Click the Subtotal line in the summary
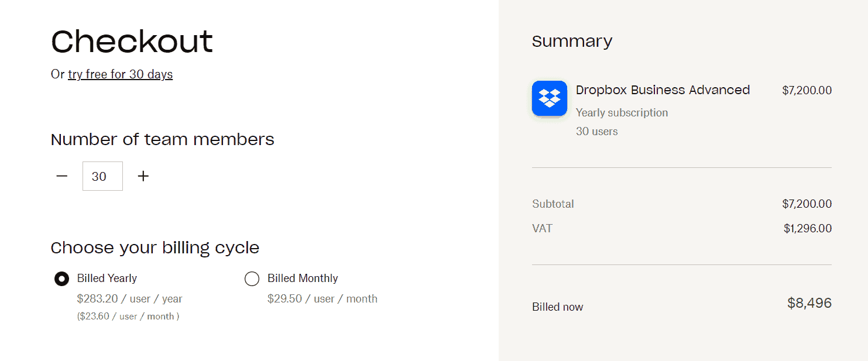The image size is (868, 361). click(553, 204)
